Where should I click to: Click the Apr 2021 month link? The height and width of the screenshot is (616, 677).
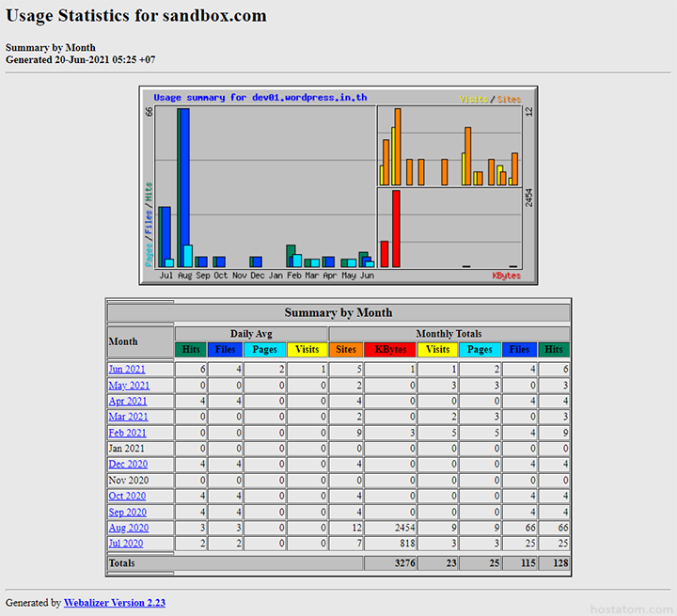point(128,401)
